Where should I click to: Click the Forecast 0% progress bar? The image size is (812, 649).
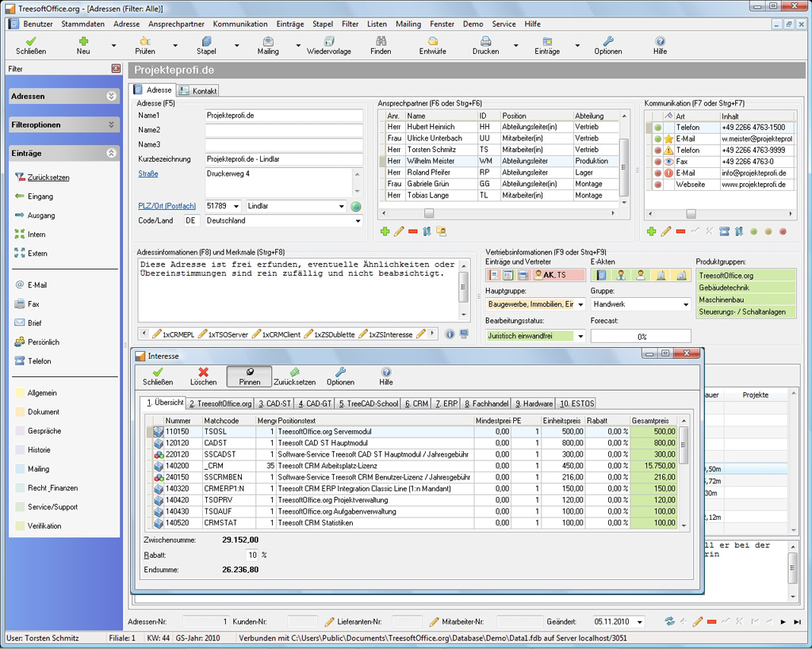pos(641,336)
